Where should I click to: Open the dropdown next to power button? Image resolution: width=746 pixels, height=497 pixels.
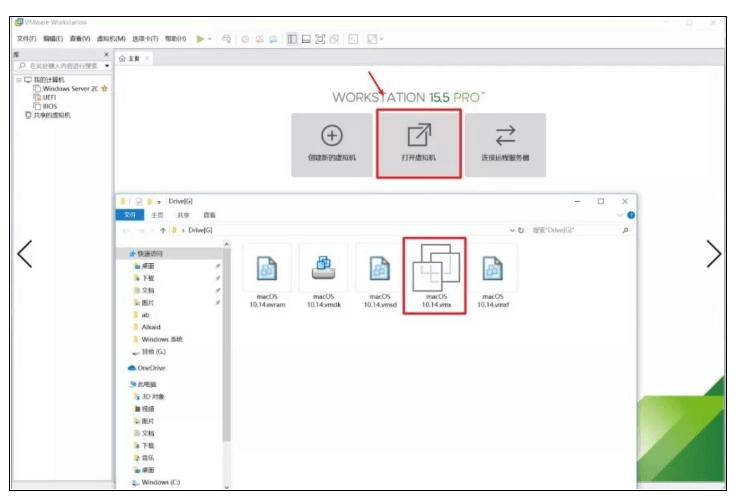pos(210,39)
